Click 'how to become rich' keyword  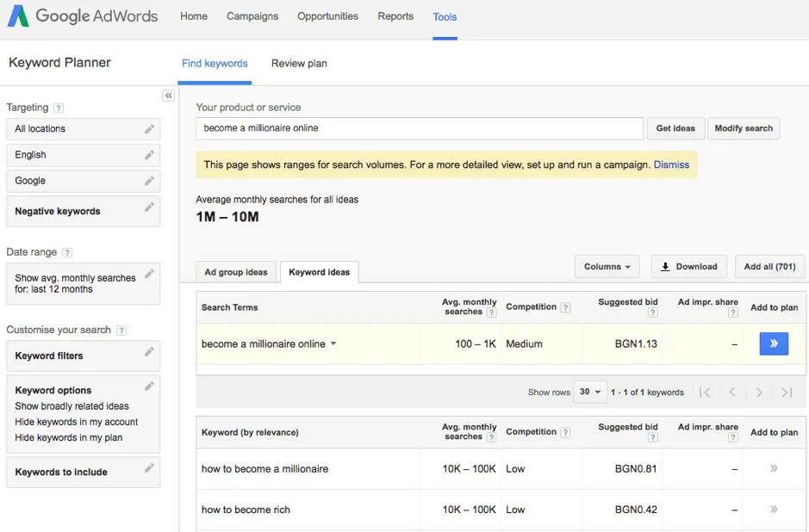[x=246, y=510]
